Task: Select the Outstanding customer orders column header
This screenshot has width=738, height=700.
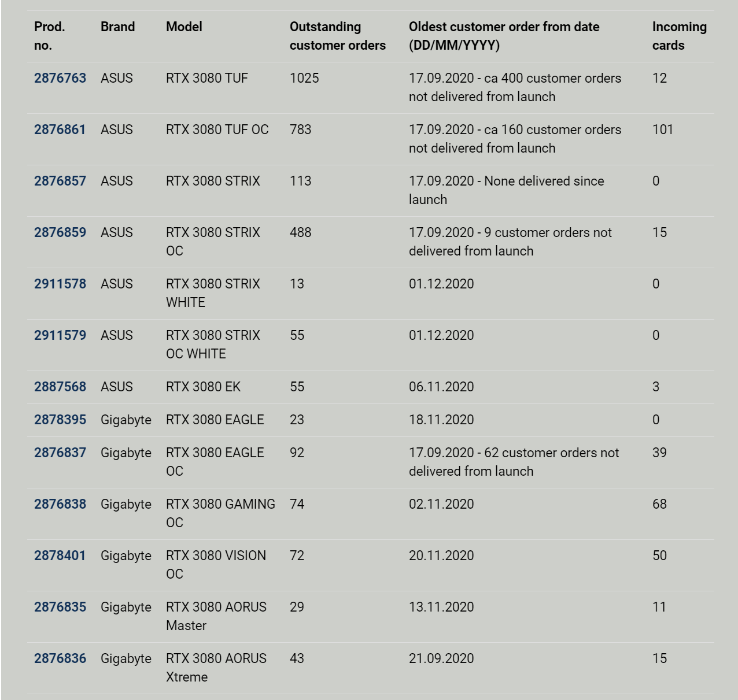Action: point(338,36)
